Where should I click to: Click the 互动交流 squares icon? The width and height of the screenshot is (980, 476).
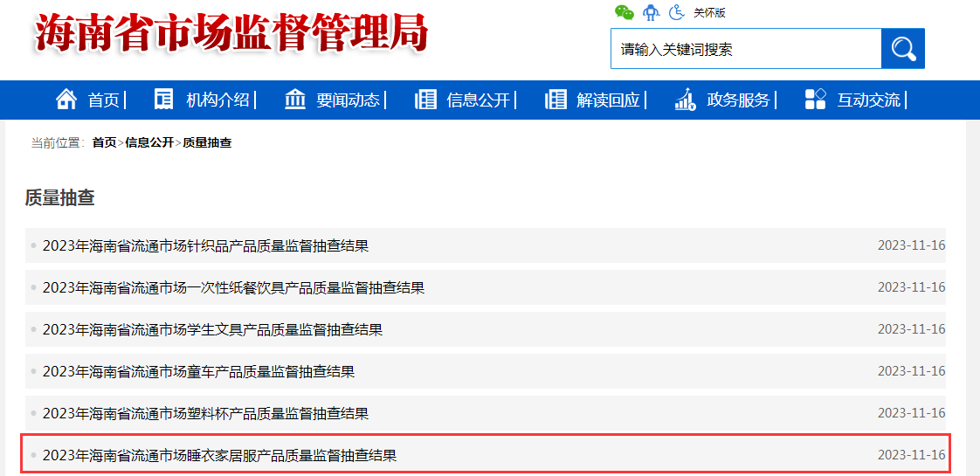click(x=816, y=100)
